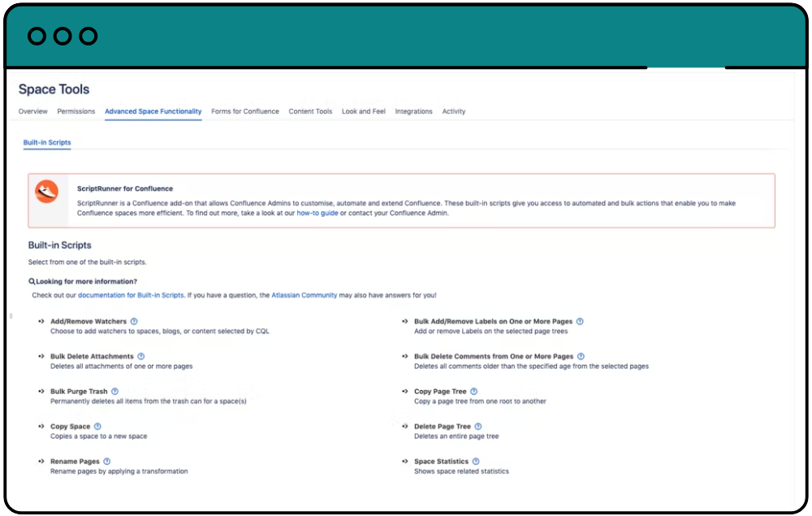Open the Activity tab
812x516 pixels.
(454, 111)
